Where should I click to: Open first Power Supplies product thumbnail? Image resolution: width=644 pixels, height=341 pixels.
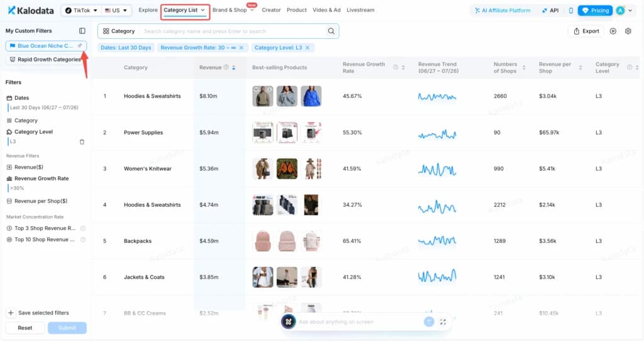pos(263,132)
